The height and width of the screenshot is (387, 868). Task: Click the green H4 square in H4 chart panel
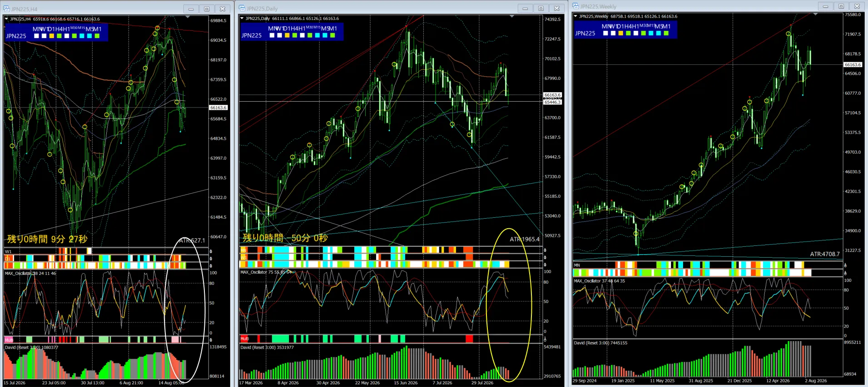coord(59,36)
